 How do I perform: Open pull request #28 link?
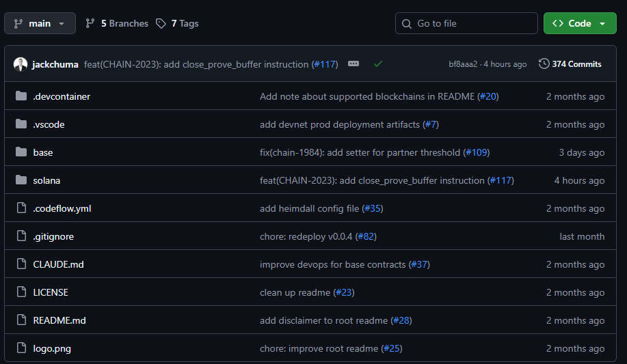401,320
